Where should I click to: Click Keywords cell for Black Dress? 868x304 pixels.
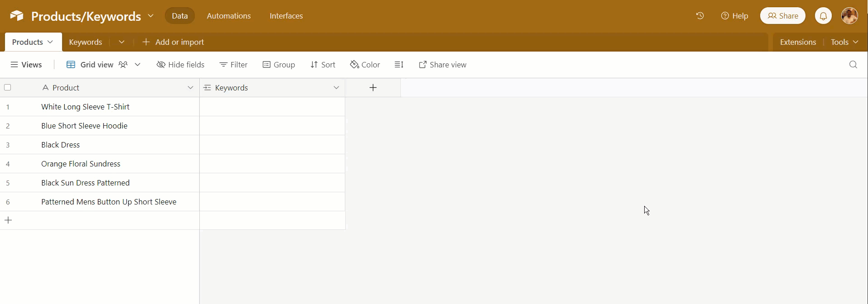pos(272,145)
